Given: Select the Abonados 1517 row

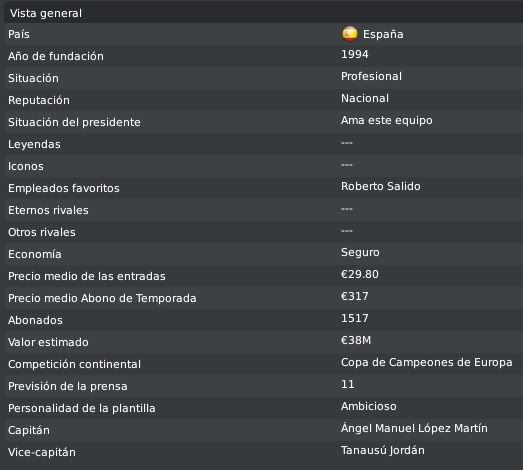Looking at the screenshot, I should (264, 320).
